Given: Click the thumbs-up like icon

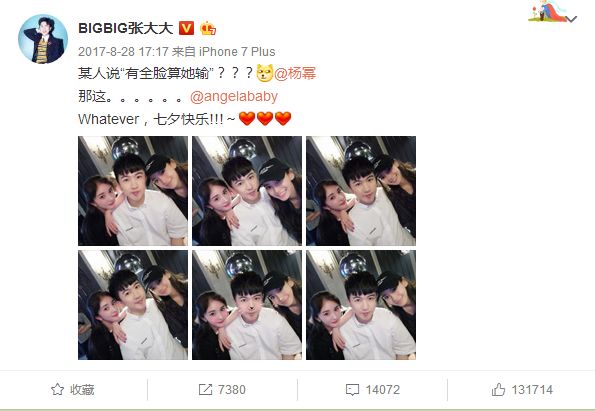Looking at the screenshot, I should coord(498,389).
